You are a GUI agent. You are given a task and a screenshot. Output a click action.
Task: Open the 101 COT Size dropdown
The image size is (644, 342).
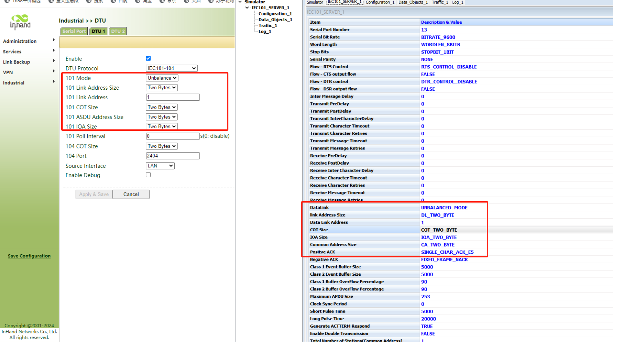coord(162,107)
